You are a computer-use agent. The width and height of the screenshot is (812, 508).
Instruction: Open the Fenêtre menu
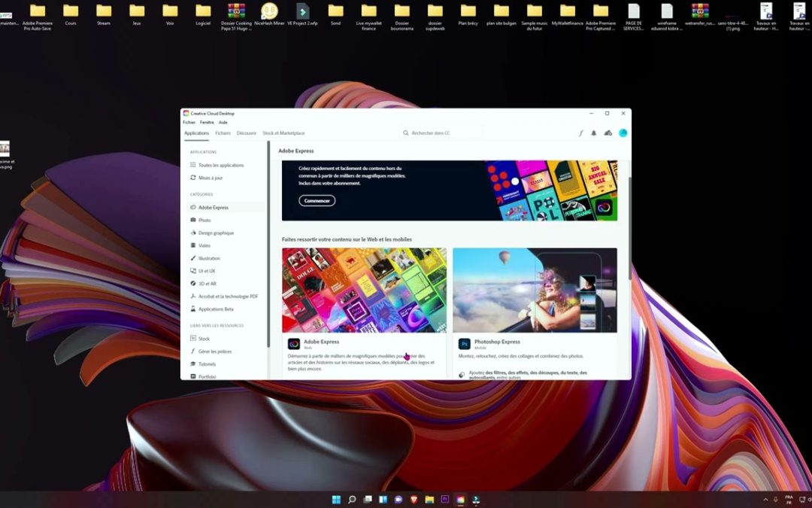(x=207, y=123)
